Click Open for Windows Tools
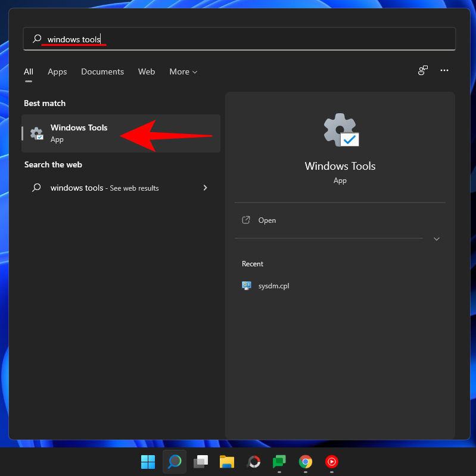 pyautogui.click(x=267, y=220)
